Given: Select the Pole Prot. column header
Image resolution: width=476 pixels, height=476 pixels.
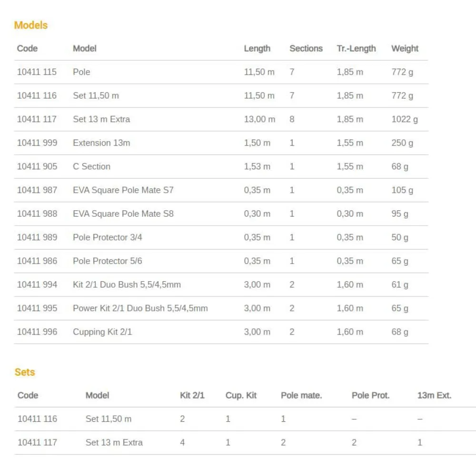Looking at the screenshot, I should (x=370, y=396).
